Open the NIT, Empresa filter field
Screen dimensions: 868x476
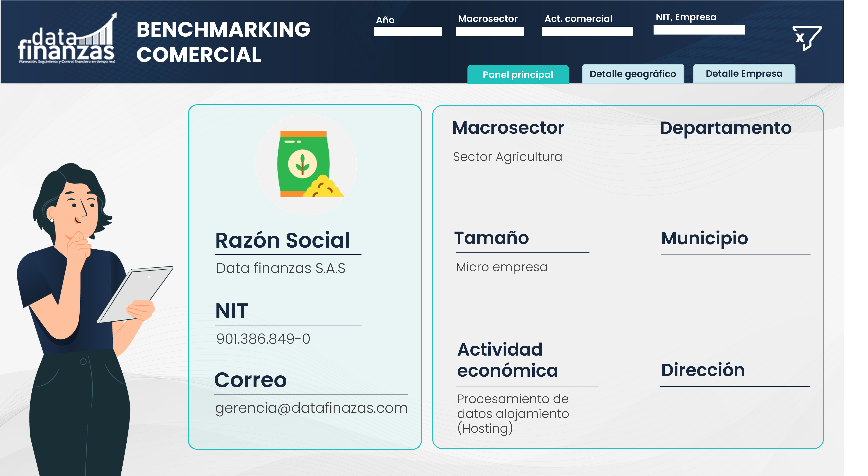(x=699, y=30)
